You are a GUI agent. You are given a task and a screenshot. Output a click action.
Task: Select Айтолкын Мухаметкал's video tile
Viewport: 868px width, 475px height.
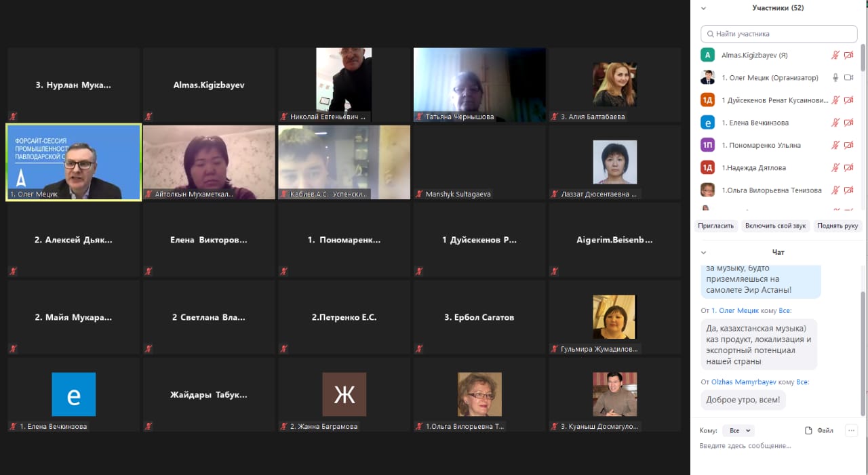pyautogui.click(x=209, y=162)
